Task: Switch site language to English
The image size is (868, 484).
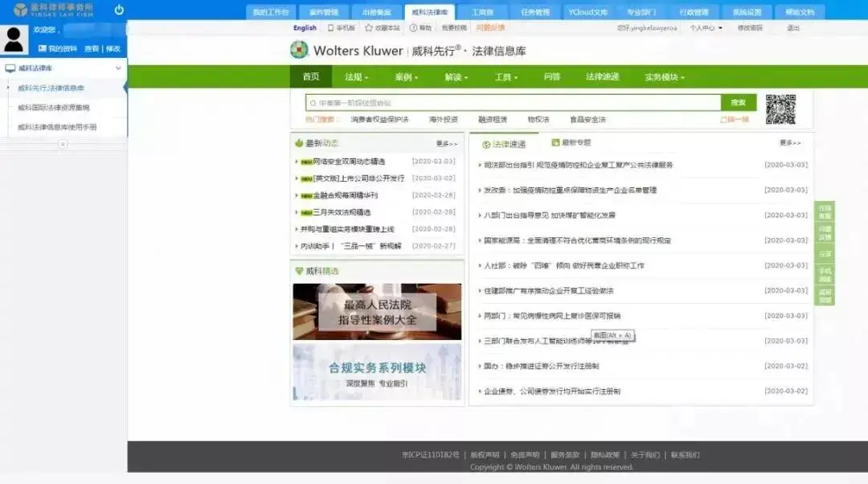Action: (x=305, y=27)
